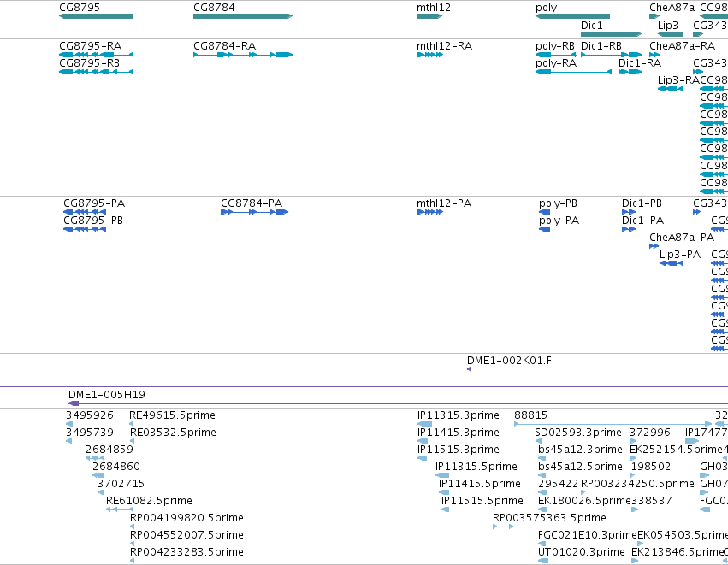This screenshot has width=728, height=565.
Task: Select IP11415.5prime EST glyph
Action: pos(444,492)
